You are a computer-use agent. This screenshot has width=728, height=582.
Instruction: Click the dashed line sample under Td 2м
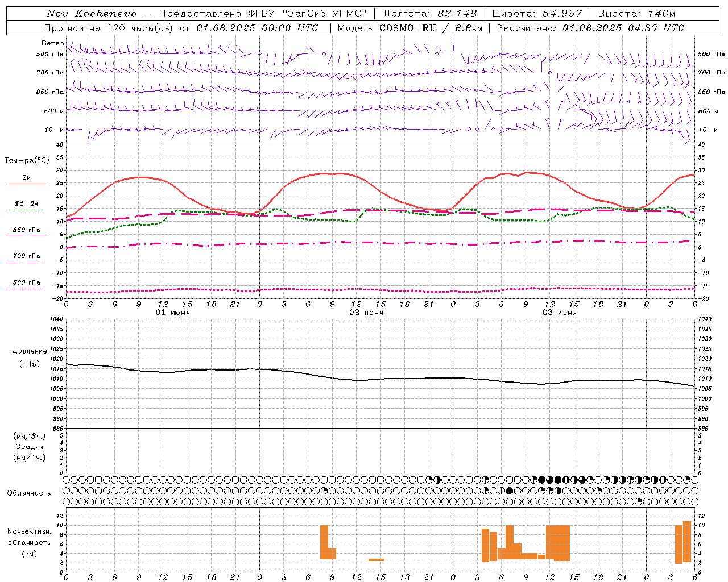point(26,210)
